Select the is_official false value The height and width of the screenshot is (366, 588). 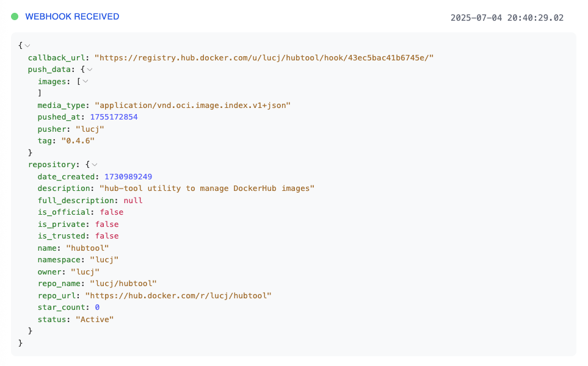tap(111, 212)
